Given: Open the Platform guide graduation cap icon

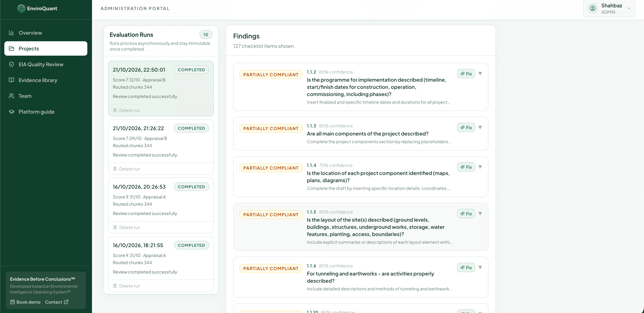Looking at the screenshot, I should point(11,112).
